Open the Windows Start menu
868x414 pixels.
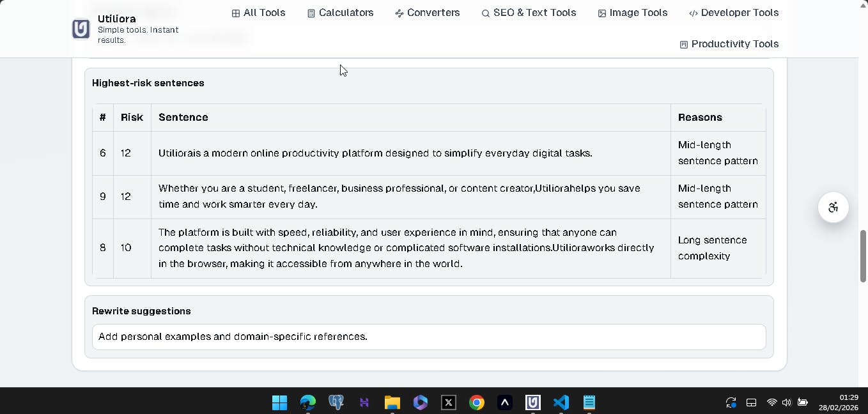pos(279,402)
